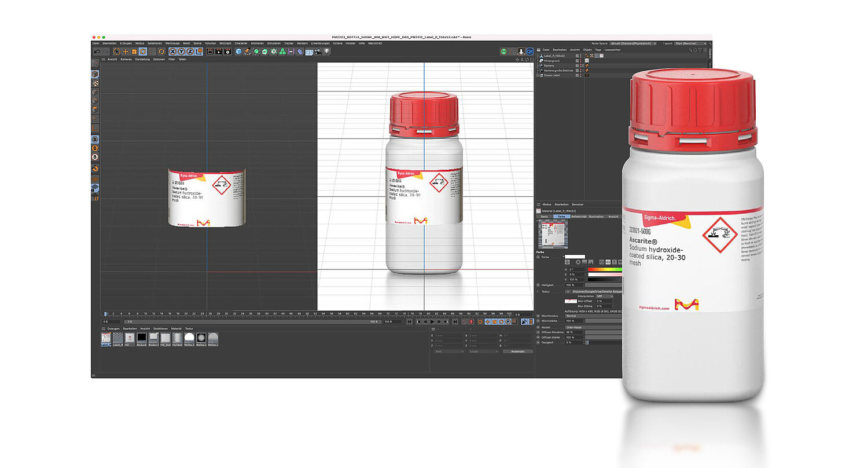
Task: Toggle Szene.Label object enable checkbox
Action: point(577,75)
